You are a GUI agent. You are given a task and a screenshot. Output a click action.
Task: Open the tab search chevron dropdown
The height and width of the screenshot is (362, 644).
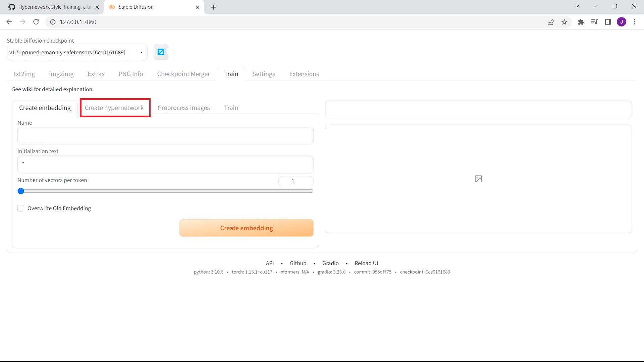pyautogui.click(x=577, y=6)
